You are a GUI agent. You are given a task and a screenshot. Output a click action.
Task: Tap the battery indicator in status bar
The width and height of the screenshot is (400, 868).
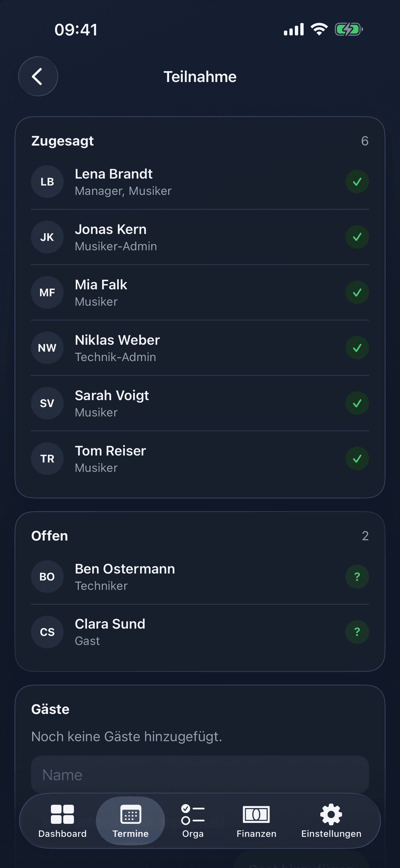pyautogui.click(x=349, y=29)
